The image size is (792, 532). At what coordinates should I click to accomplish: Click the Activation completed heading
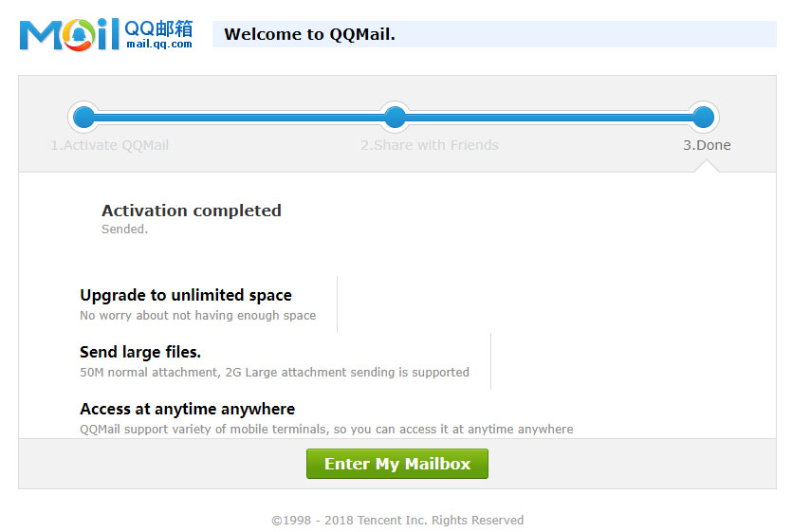192,211
